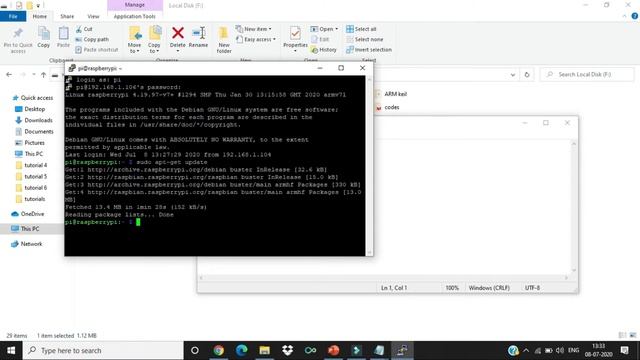640x360 pixels.
Task: Switch to the Home ribbon tab
Action: pyautogui.click(x=40, y=16)
